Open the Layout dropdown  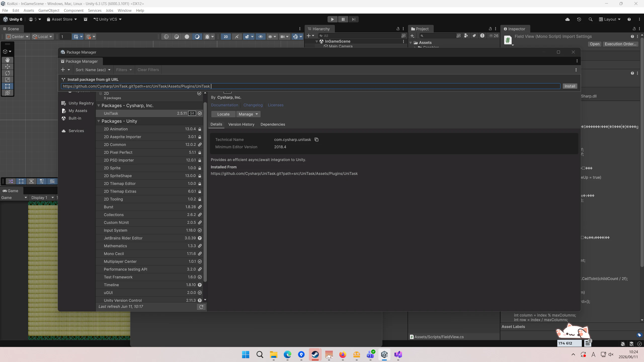(610, 19)
